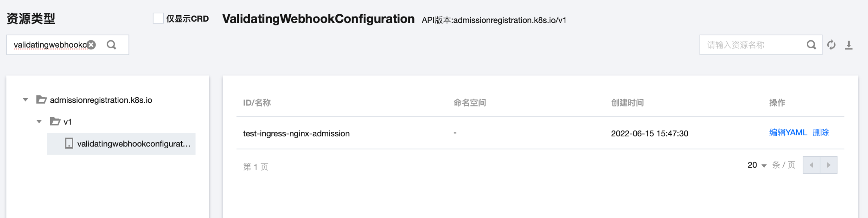Select validatingwebhookconfigurat... tree item
Screen dimensions: 868x218
point(121,144)
